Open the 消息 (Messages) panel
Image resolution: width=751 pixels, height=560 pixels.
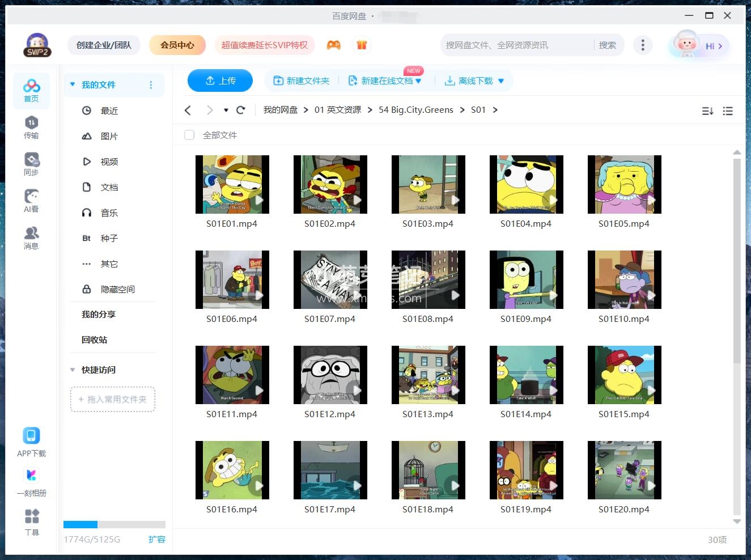click(x=31, y=236)
